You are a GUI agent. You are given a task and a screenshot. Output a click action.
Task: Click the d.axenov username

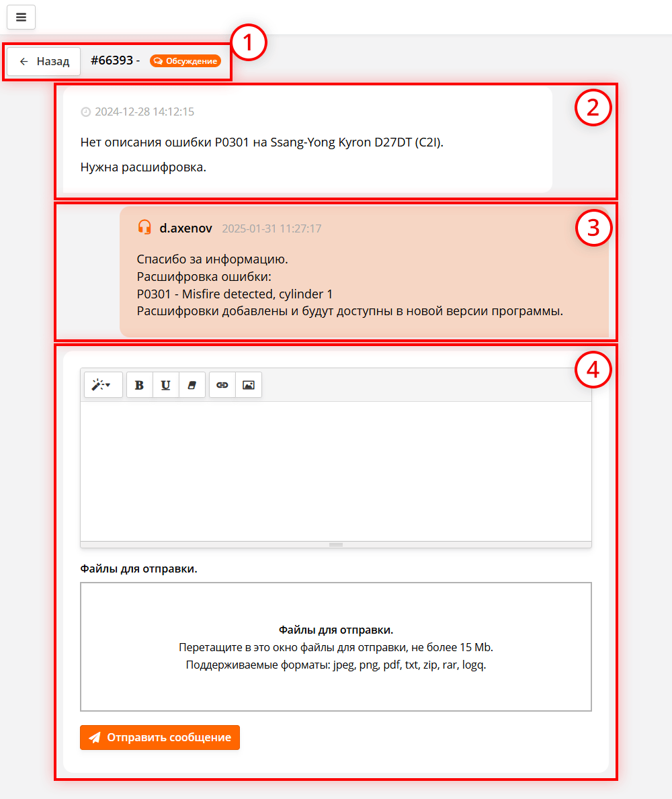tap(185, 228)
